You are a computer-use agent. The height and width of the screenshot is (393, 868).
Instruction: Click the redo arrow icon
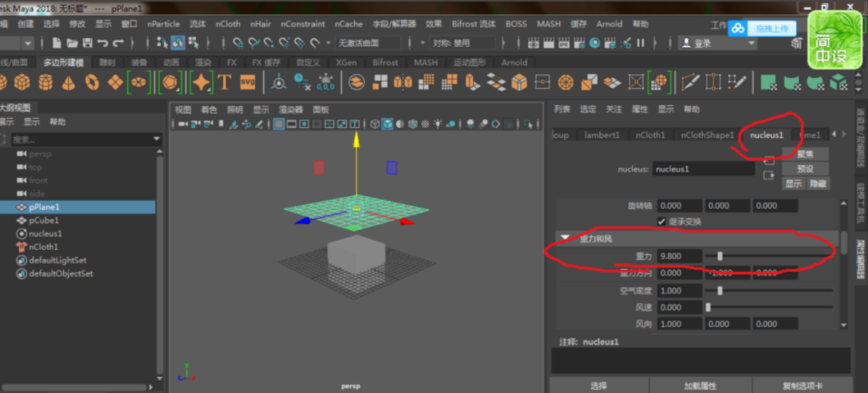[119, 42]
